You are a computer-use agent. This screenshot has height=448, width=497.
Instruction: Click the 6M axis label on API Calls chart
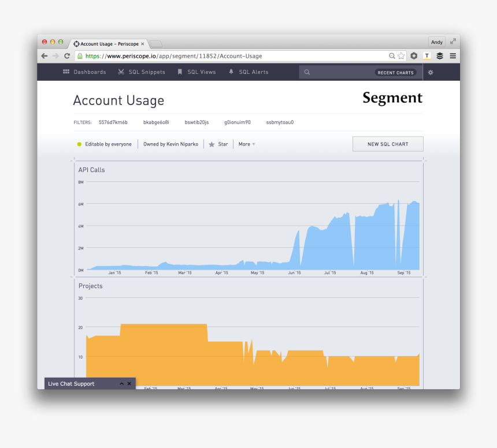click(81, 204)
